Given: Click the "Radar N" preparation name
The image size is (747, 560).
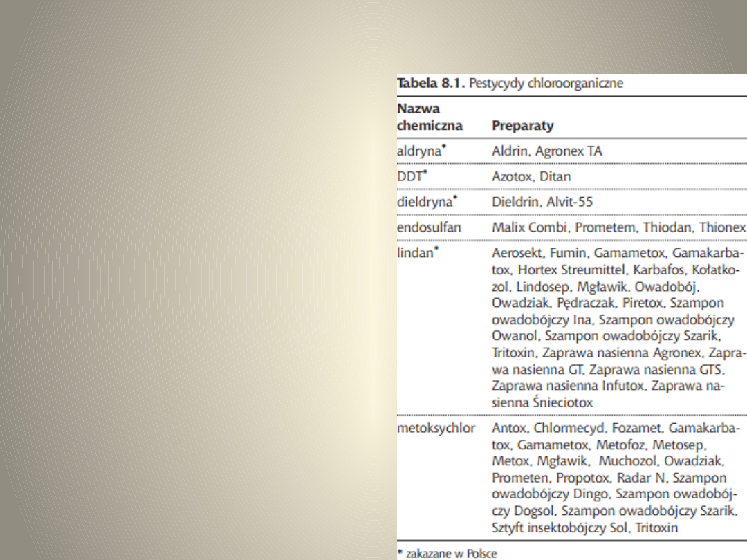Looking at the screenshot, I should tap(649, 478).
